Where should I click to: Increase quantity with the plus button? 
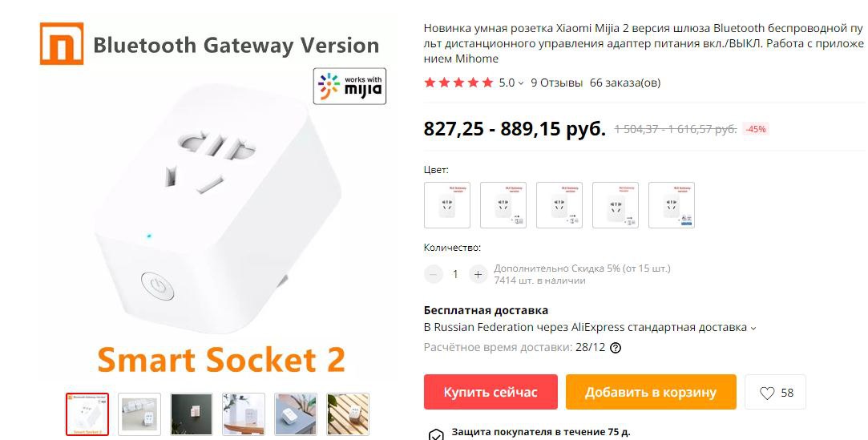[478, 274]
